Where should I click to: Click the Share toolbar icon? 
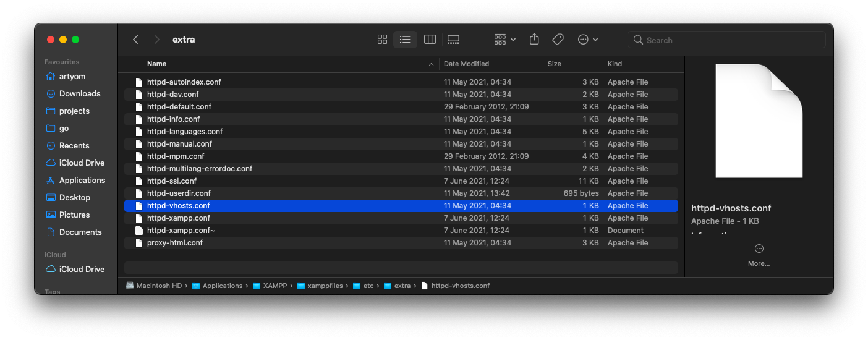[x=534, y=40]
